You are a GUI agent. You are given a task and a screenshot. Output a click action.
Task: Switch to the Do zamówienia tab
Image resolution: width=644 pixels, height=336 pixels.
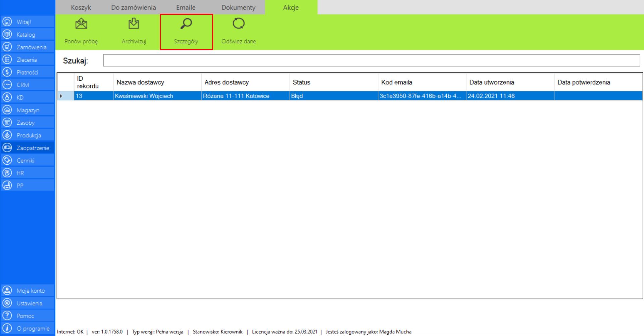tap(134, 7)
